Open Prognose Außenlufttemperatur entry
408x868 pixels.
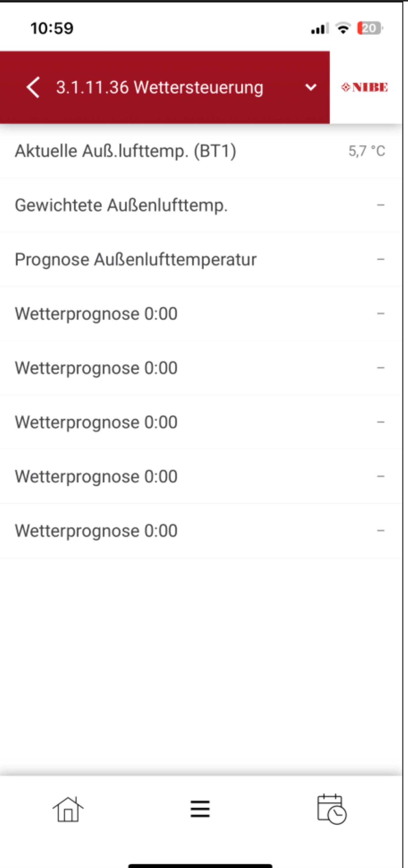(201, 260)
